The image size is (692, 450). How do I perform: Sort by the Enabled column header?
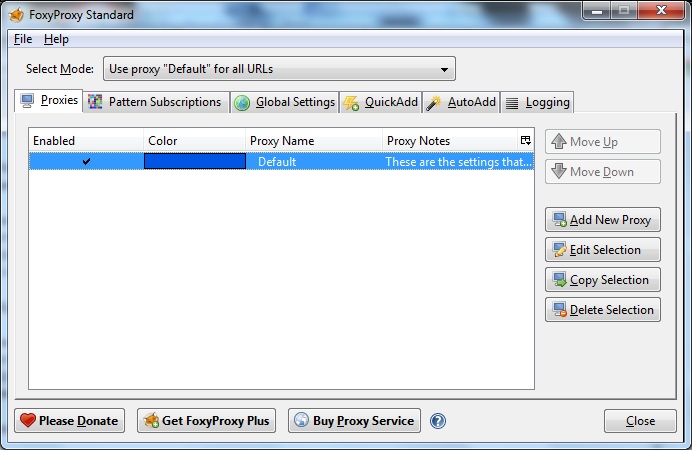(x=86, y=141)
